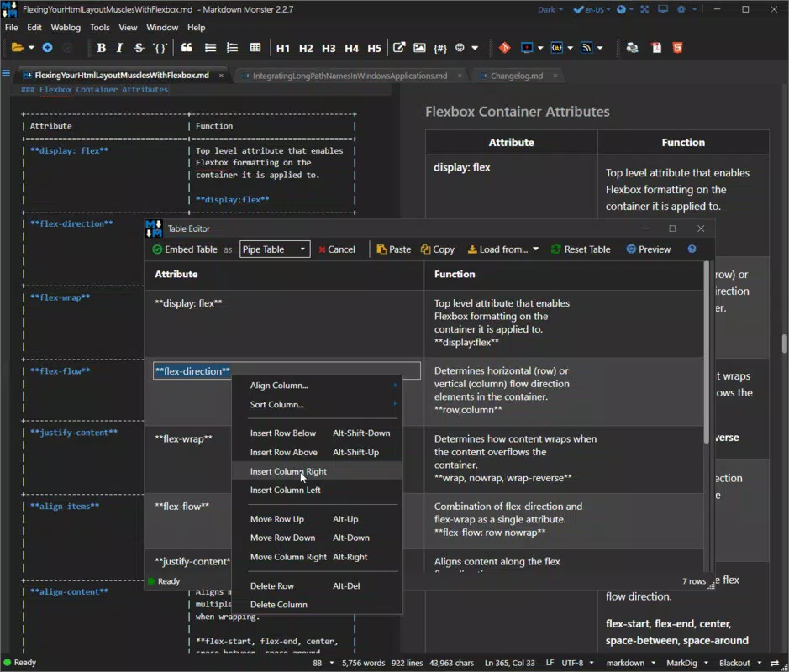Insert inline code with braces icon
This screenshot has width=789, height=672.
click(160, 48)
